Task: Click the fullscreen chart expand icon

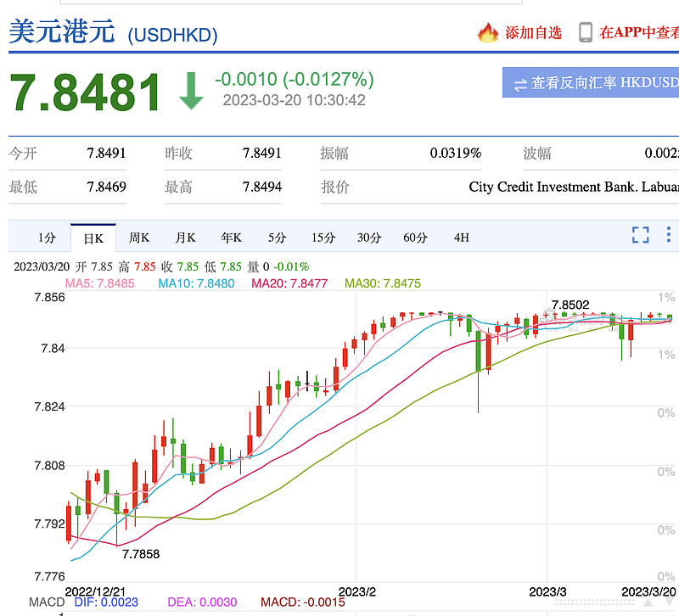Action: coord(640,236)
